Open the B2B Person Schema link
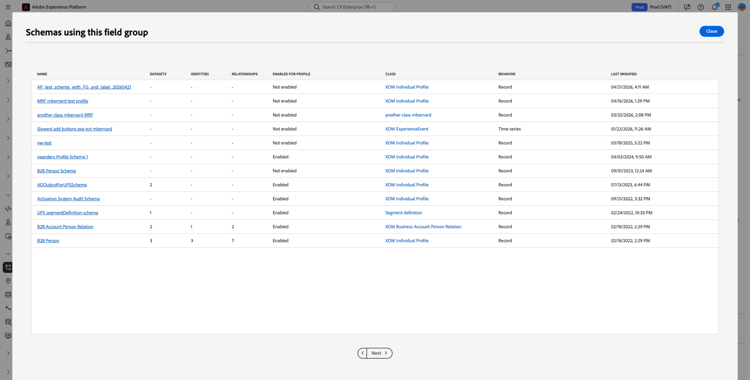This screenshot has width=750, height=380. click(56, 171)
